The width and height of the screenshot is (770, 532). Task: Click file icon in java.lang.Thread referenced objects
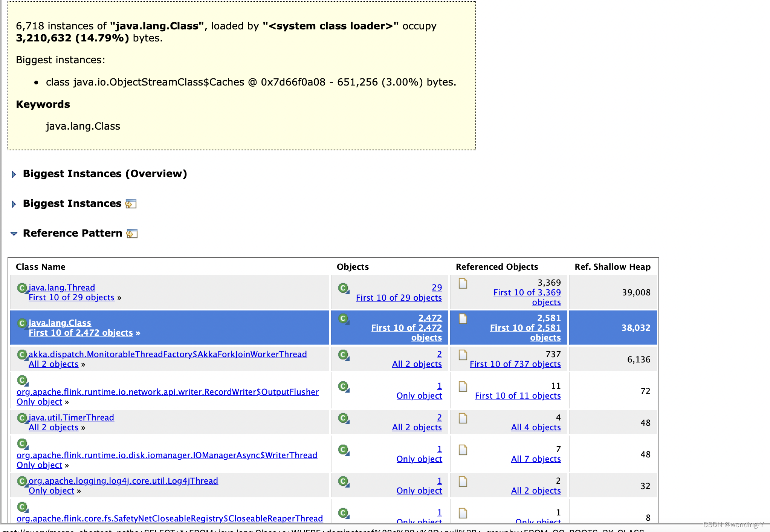tap(463, 283)
